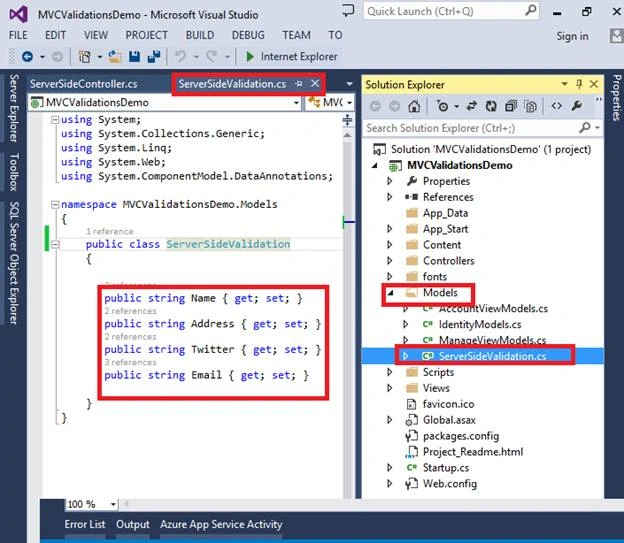Click the View Code angle-brackets icon
This screenshot has height=543, width=624.
[x=556, y=106]
